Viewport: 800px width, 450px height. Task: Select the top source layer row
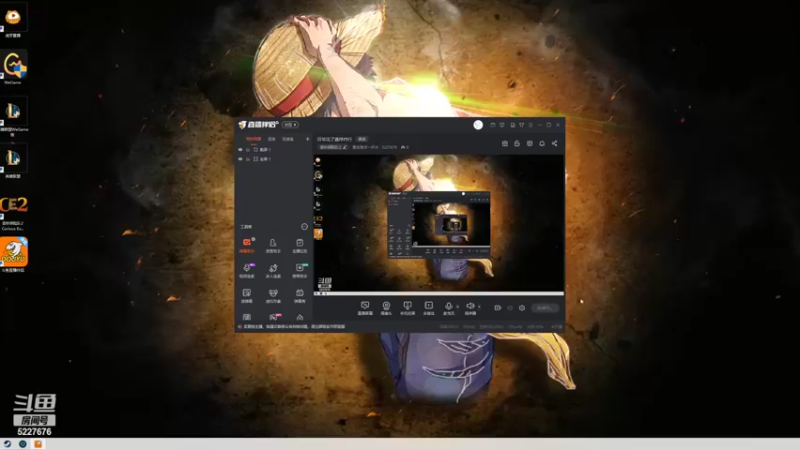(274, 149)
